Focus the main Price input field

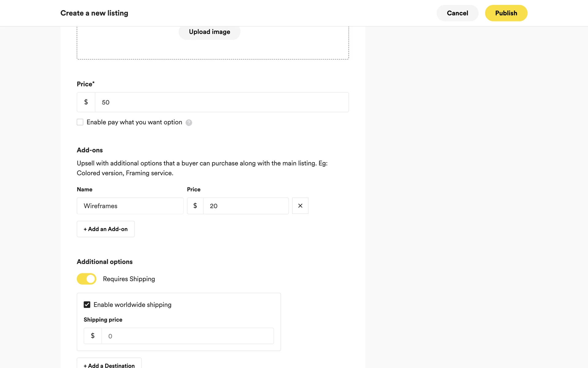tap(222, 102)
